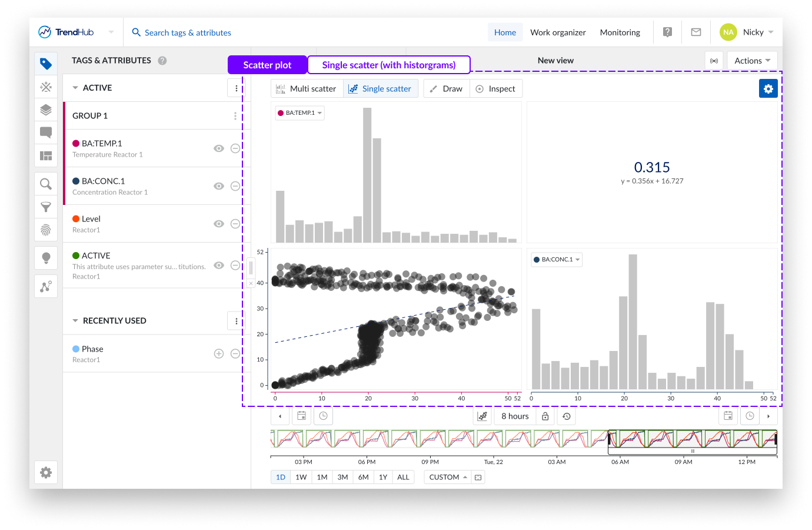
Task: Open the tags sidebar icon
Action: tap(46, 64)
